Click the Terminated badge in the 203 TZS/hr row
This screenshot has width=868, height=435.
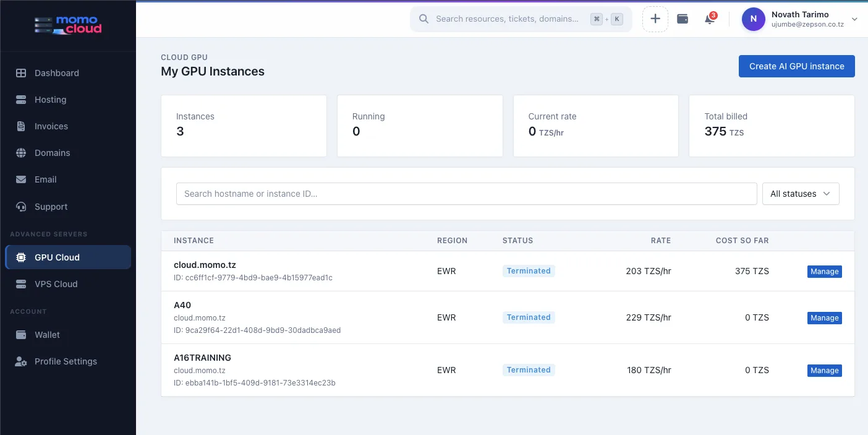529,271
